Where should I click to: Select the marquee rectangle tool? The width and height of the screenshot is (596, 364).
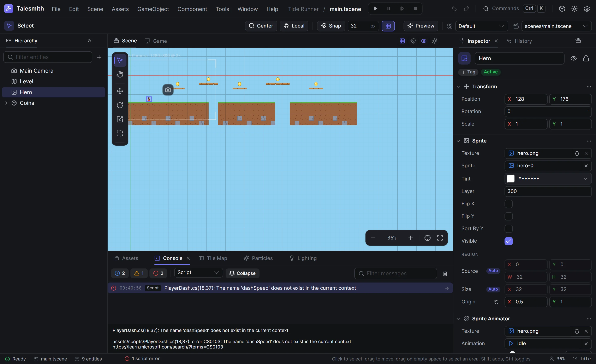click(120, 133)
